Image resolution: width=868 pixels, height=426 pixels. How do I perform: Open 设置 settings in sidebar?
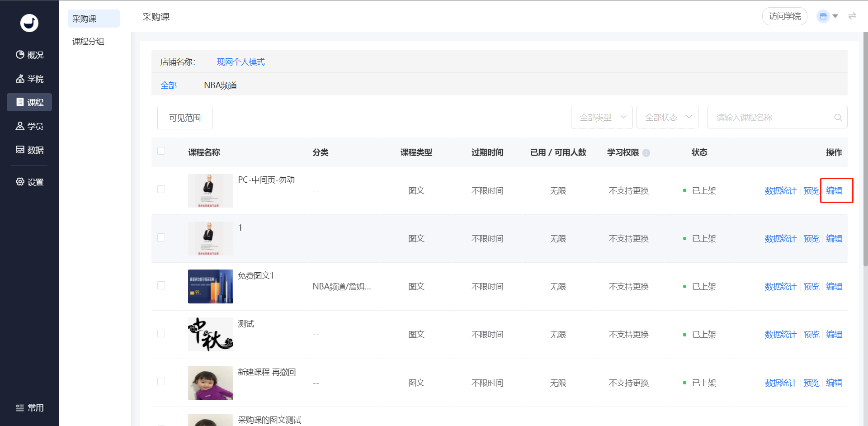click(29, 182)
